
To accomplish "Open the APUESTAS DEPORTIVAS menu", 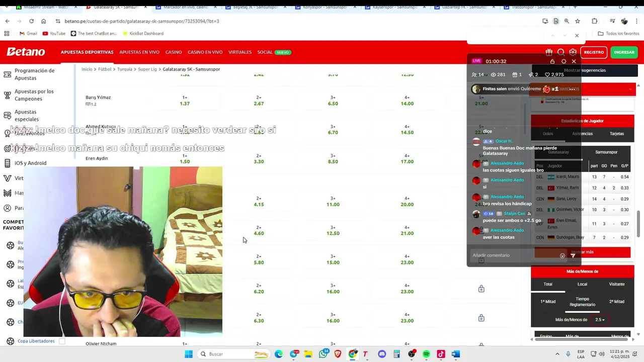I will pos(87,52).
